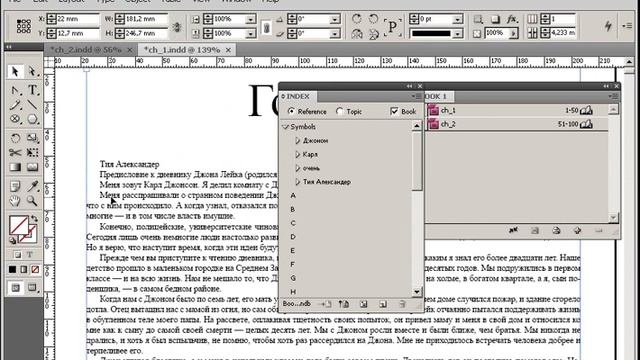Expand the Джоном index entry
Image resolution: width=640 pixels, height=360 pixels.
click(298, 140)
